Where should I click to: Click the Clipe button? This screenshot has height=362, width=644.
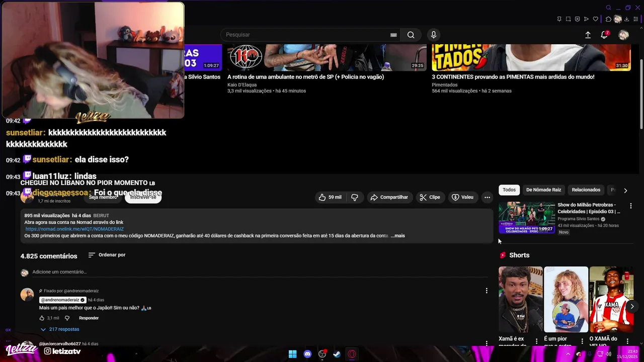click(430, 197)
